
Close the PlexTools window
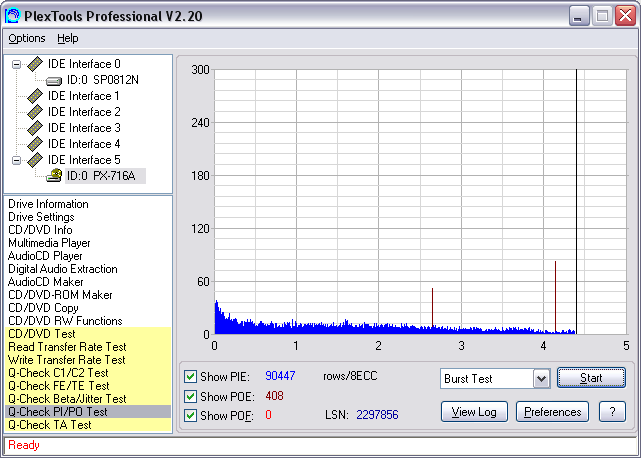click(625, 16)
